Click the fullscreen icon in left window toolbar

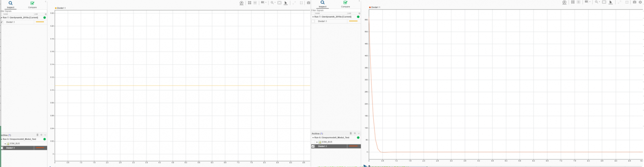(301, 3)
